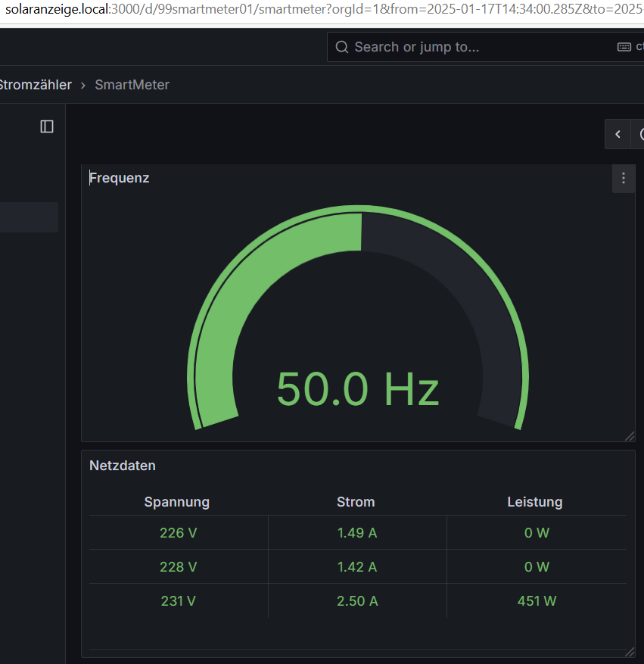Open the Frequenz panel three-dot menu

623,179
